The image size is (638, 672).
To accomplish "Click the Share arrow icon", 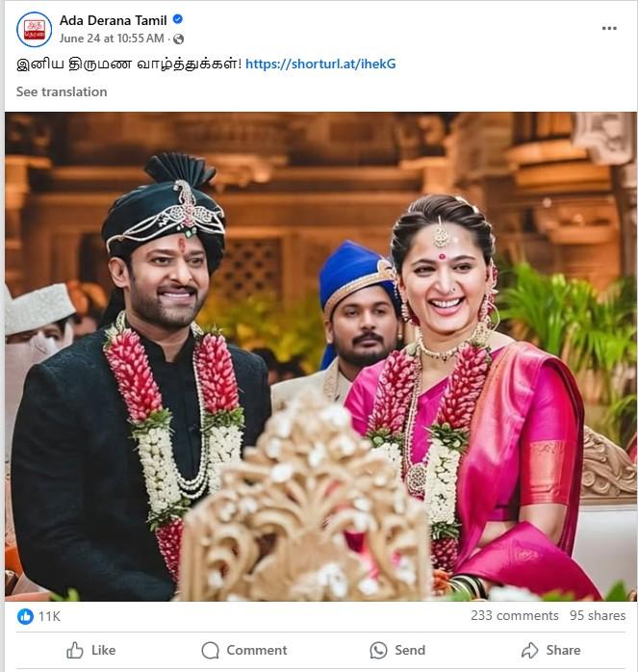I will pyautogui.click(x=530, y=650).
